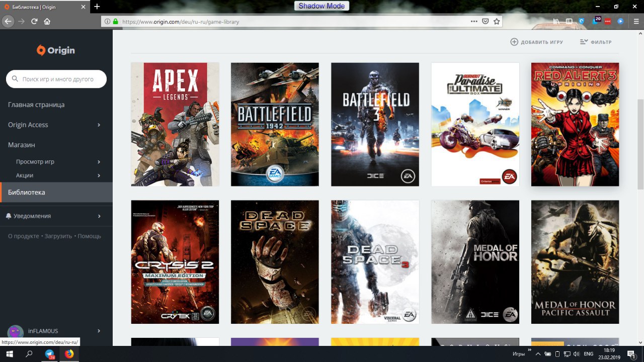Image resolution: width=644 pixels, height=362 pixels.
Task: Close the Библиотека | Origin tab
Action: (83, 7)
